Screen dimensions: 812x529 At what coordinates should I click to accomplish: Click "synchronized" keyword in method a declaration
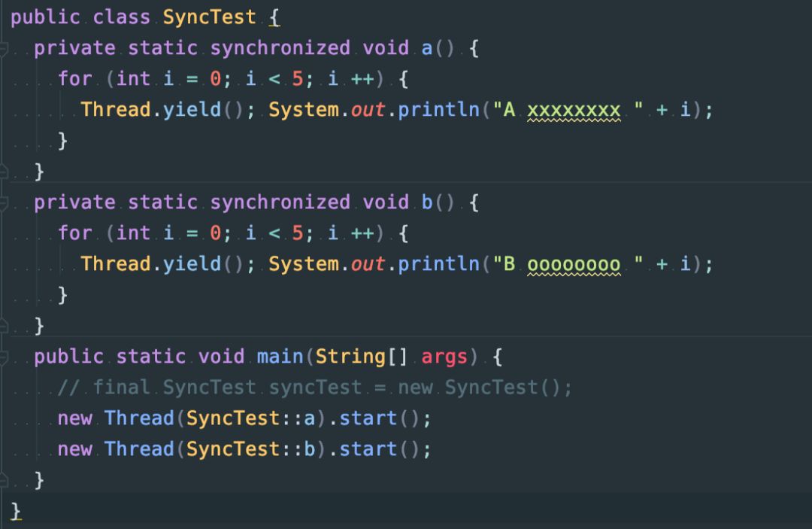click(280, 48)
